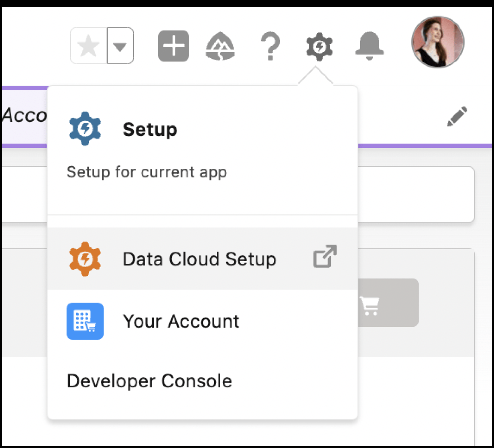Viewport: 494px width, 448px height.
Task: Click the Trailhead guidance center icon
Action: (220, 46)
